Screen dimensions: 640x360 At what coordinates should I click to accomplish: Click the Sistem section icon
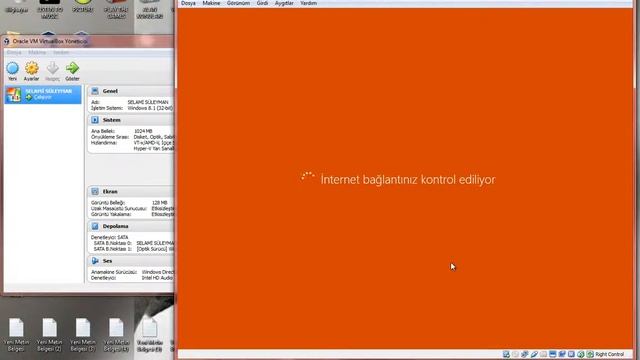point(95,120)
